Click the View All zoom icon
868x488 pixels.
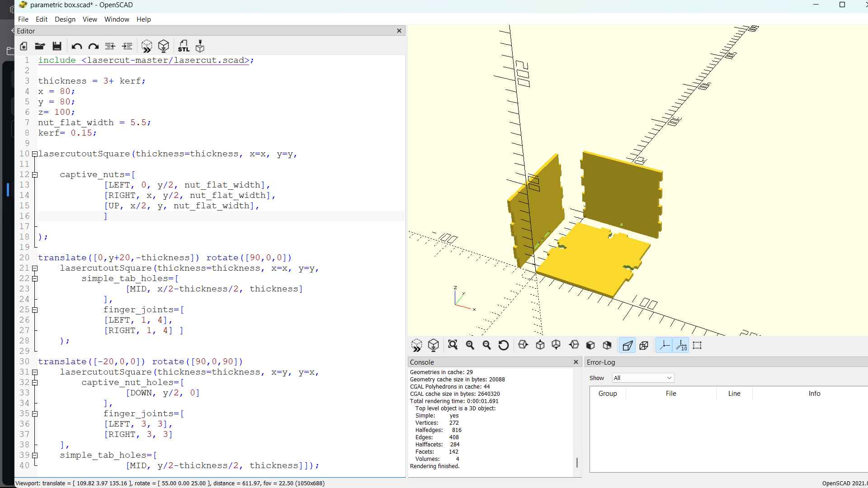(x=453, y=345)
